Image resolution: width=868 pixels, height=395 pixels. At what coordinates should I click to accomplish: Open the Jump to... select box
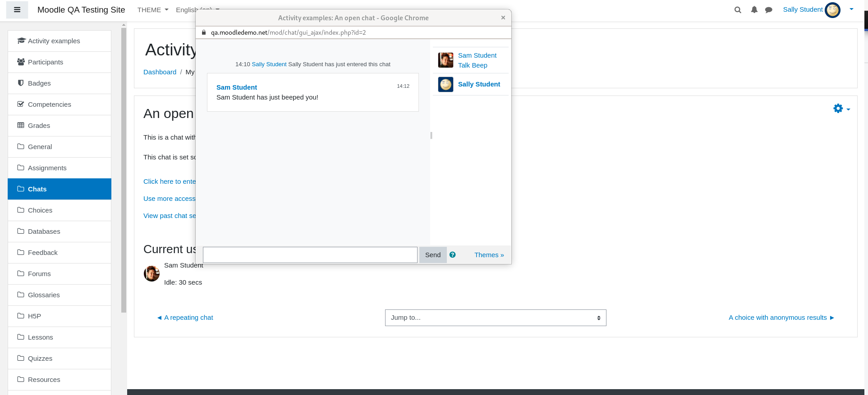[496, 318]
